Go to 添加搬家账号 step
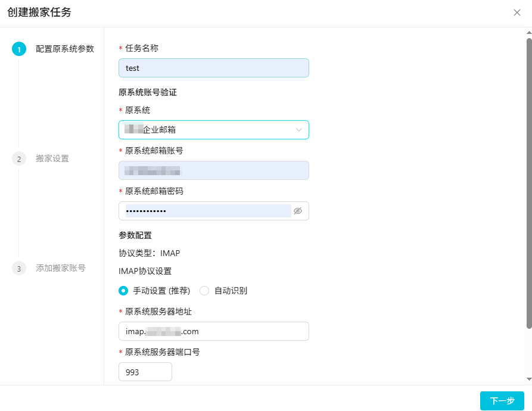532x411 pixels. [x=60, y=268]
